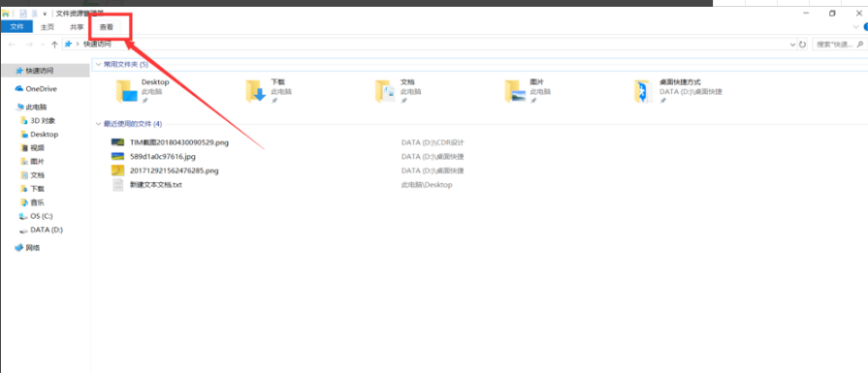The width and height of the screenshot is (868, 373).
Task: Select the file TIM截图20180430090529.png
Action: 170,142
